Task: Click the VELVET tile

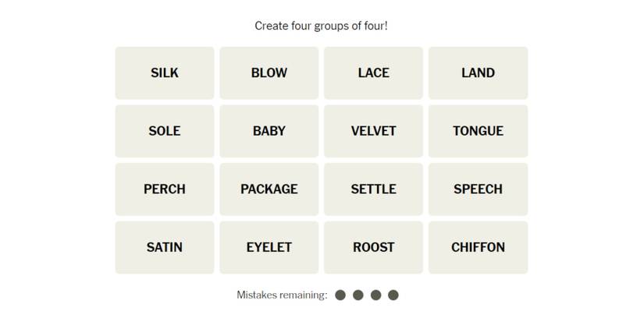Action: 373,131
